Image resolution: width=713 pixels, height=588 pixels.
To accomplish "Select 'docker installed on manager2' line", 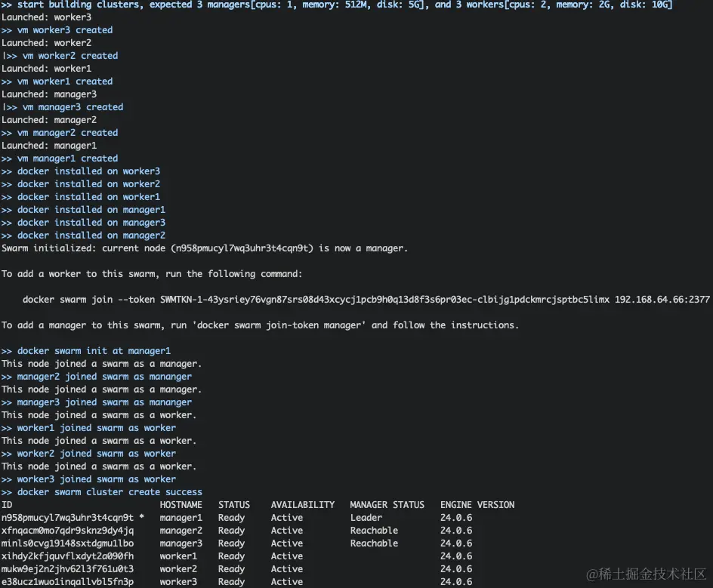I will click(83, 236).
